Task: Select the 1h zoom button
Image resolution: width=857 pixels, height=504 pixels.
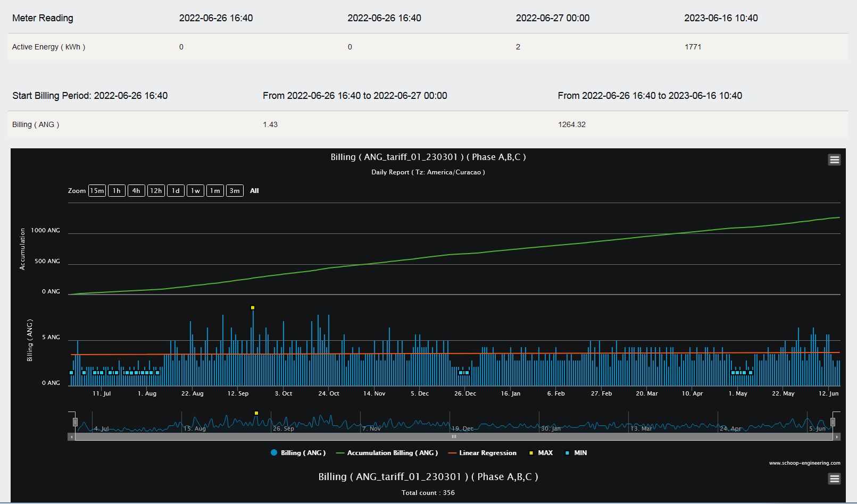Action: tap(117, 191)
